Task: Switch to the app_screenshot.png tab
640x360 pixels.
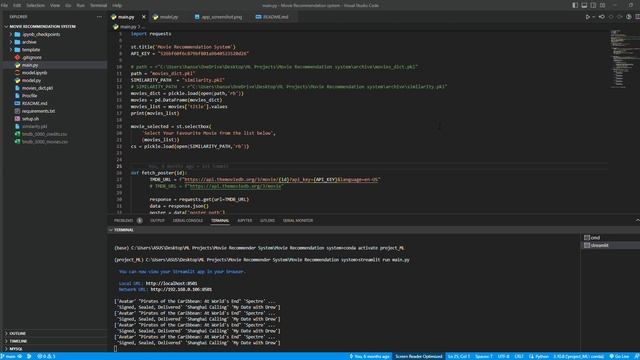Action: coord(221,17)
